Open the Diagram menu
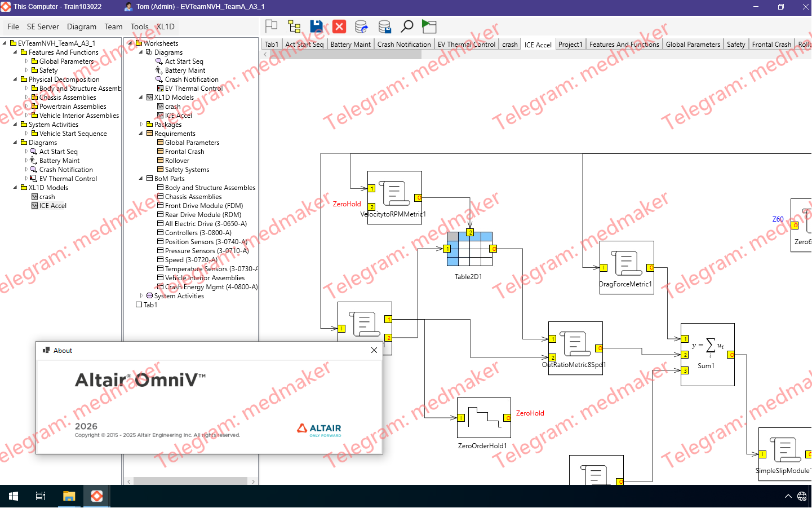This screenshot has height=508, width=812. tap(81, 26)
